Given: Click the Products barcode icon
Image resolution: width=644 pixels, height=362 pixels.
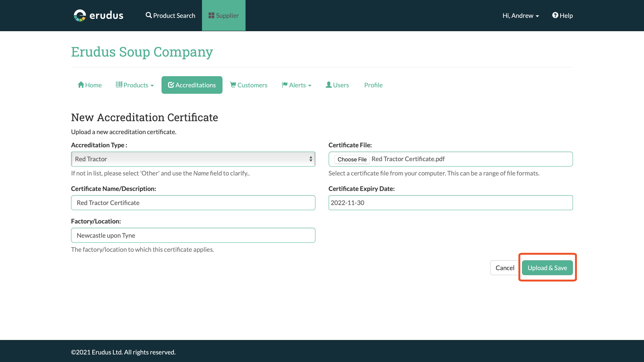Looking at the screenshot, I should (x=119, y=85).
